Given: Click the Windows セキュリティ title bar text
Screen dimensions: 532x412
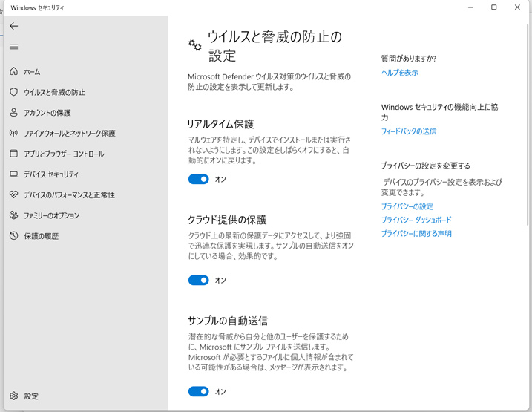Looking at the screenshot, I should tap(37, 8).
